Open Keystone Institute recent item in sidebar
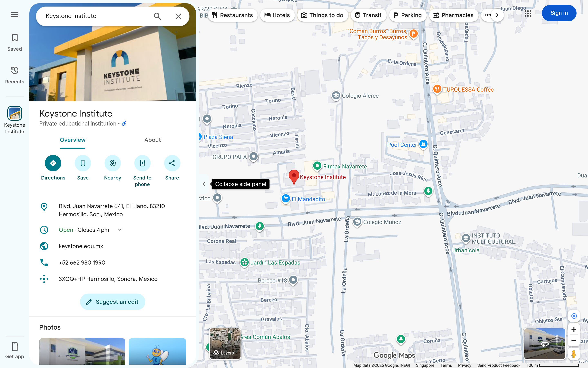This screenshot has height=368, width=588. [14, 120]
